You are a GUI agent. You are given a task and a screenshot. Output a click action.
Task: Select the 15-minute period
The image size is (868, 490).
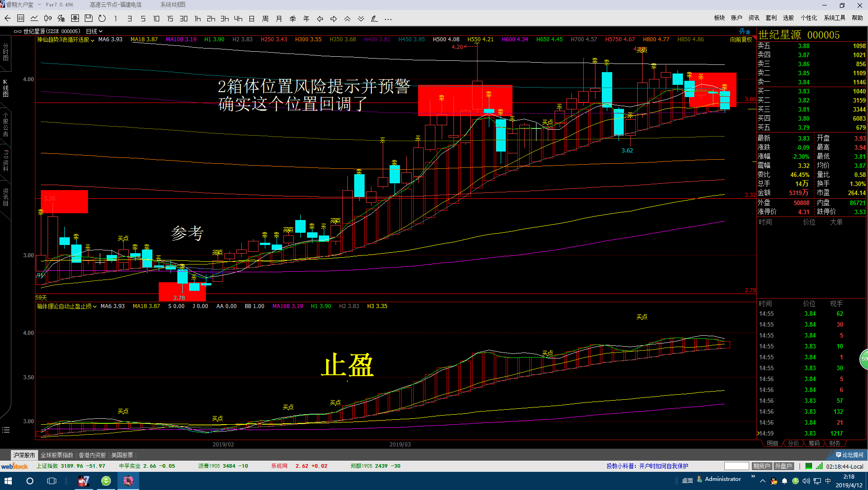click(170, 19)
